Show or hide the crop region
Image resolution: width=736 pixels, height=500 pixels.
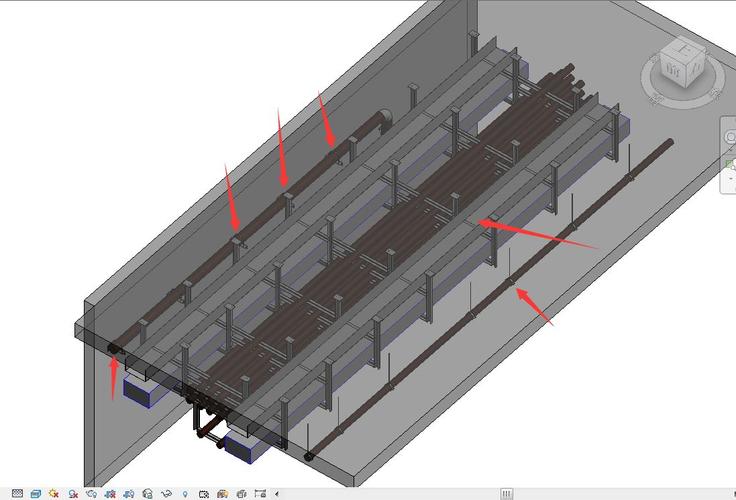(129, 493)
